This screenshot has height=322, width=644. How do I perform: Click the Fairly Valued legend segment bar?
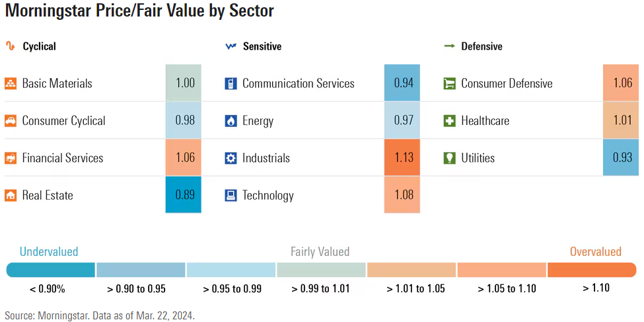point(321,270)
